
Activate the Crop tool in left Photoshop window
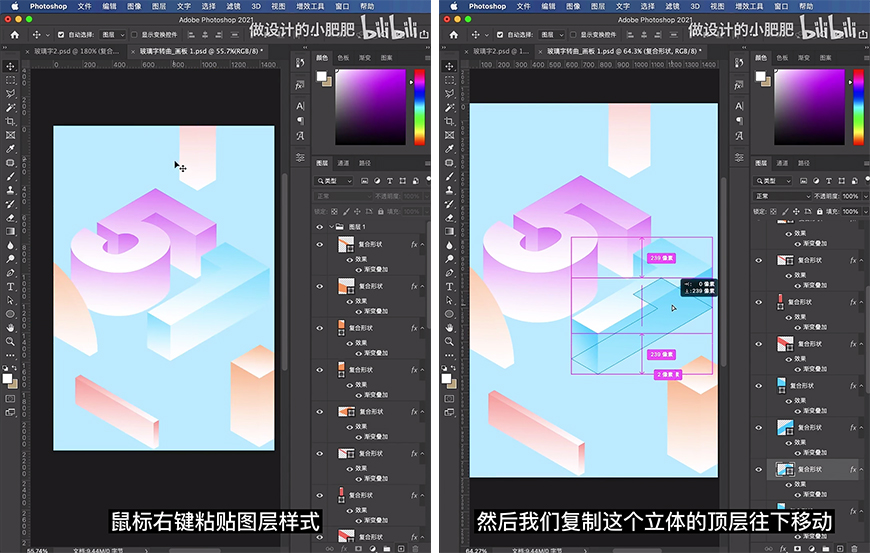tap(10, 121)
